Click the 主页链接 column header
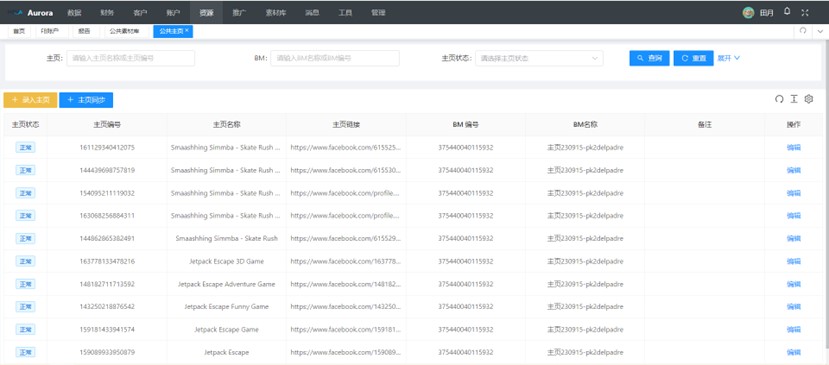This screenshot has width=829, height=365. pos(346,125)
